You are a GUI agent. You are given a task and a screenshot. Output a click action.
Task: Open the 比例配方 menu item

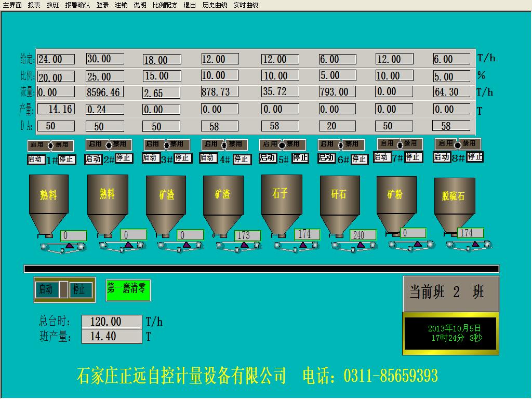coord(165,5)
